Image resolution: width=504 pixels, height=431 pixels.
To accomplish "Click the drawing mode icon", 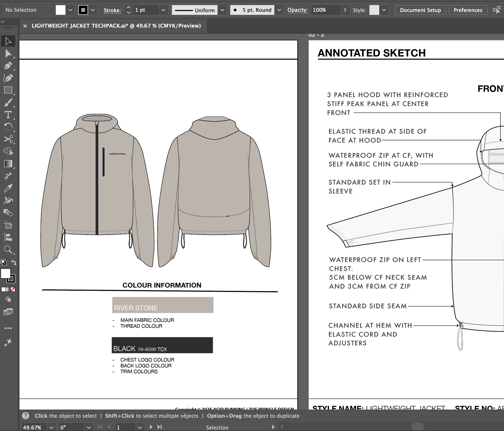I will point(8,299).
